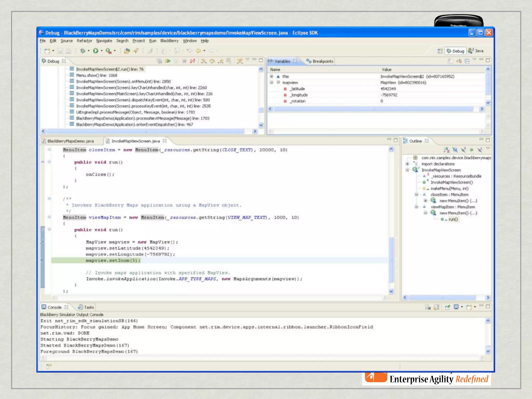
Task: Click the Open Perspective icon
Action: (440, 51)
